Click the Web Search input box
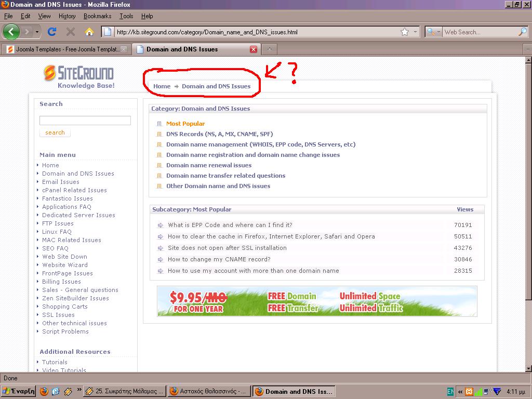The width and height of the screenshot is (532, 399). point(480,32)
